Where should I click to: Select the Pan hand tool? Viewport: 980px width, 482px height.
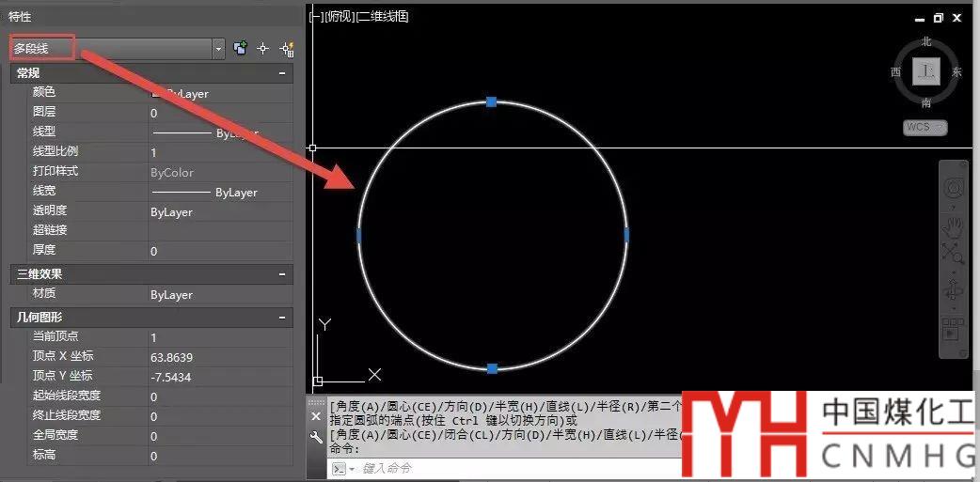click(953, 225)
